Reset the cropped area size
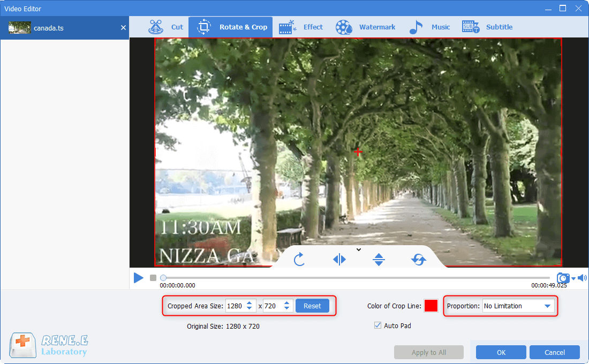 pos(312,306)
